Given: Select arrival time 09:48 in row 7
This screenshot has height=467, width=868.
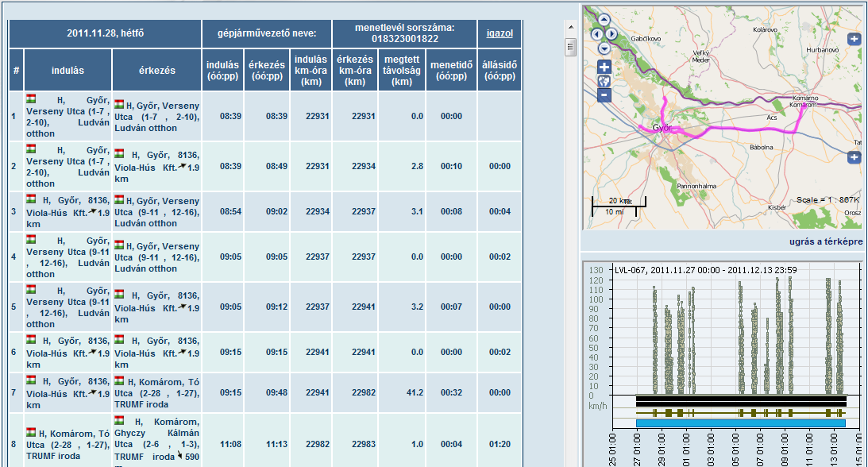Looking at the screenshot, I should click(x=276, y=392).
